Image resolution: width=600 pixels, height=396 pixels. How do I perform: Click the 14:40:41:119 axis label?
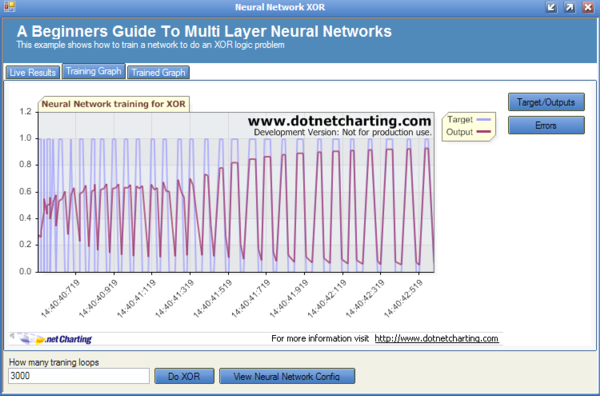pos(137,299)
